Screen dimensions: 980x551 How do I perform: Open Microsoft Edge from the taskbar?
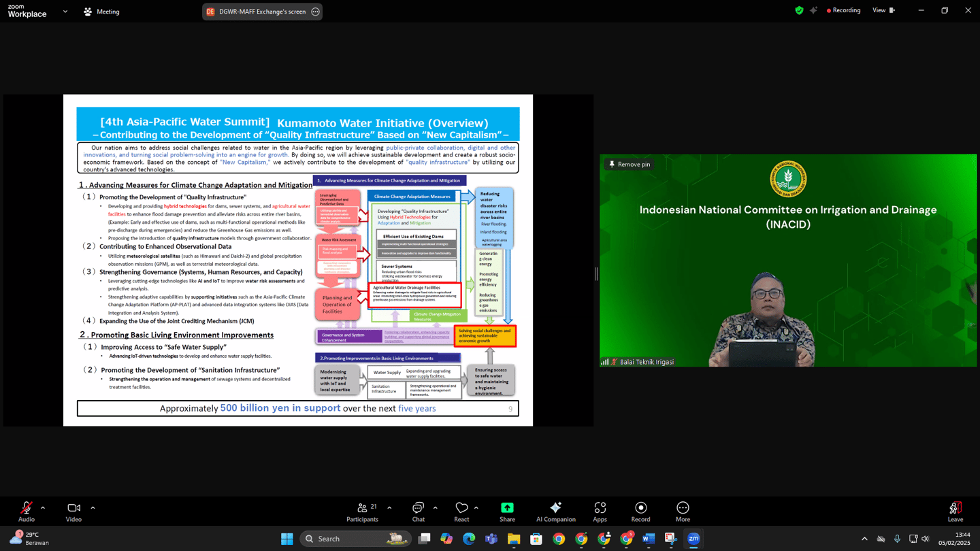(469, 539)
